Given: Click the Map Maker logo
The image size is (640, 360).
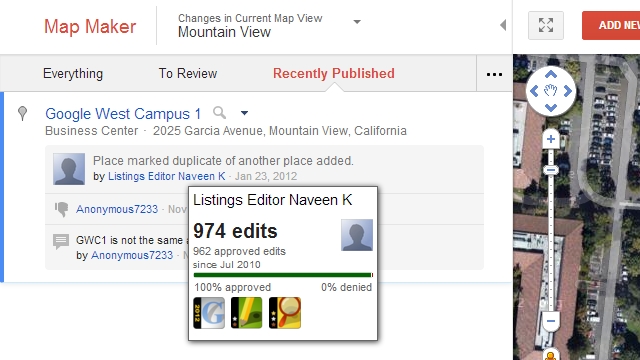Looking at the screenshot, I should click(90, 27).
